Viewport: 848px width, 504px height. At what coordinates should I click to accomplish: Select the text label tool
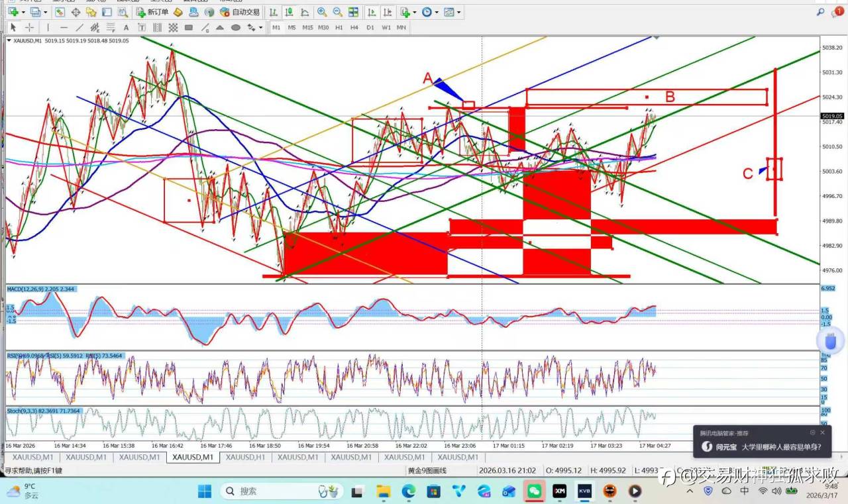coord(126,27)
